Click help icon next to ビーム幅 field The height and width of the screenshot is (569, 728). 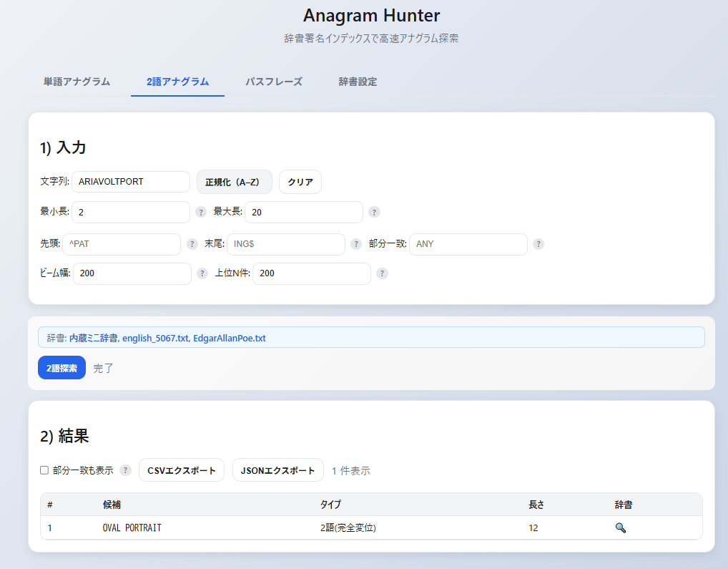(202, 273)
